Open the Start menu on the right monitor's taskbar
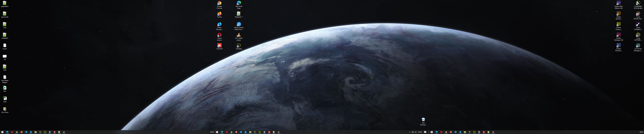The height and width of the screenshot is (134, 644). [x=432, y=132]
